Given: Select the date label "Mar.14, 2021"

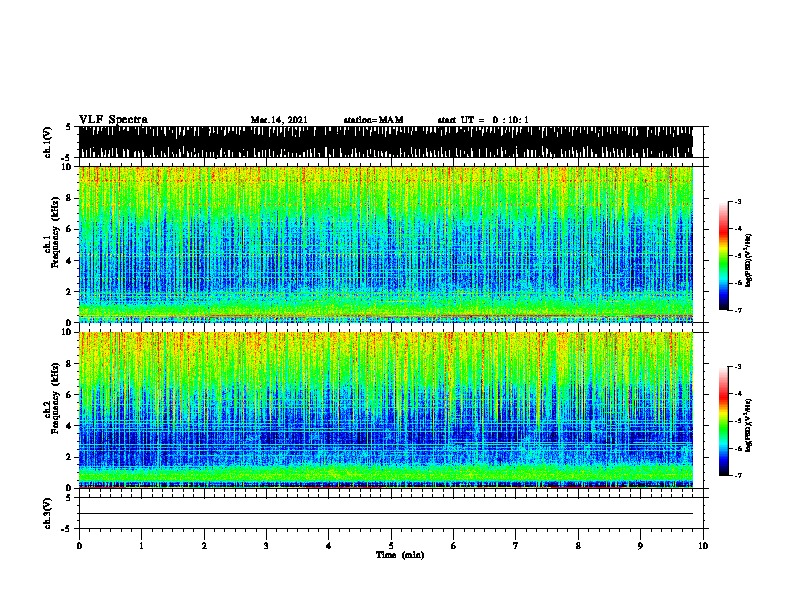Looking at the screenshot, I should tap(279, 120).
